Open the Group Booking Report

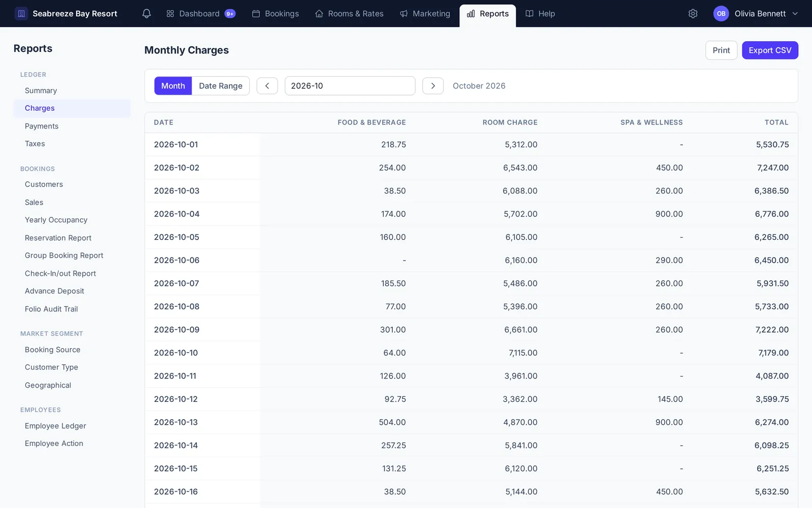pyautogui.click(x=72, y=256)
